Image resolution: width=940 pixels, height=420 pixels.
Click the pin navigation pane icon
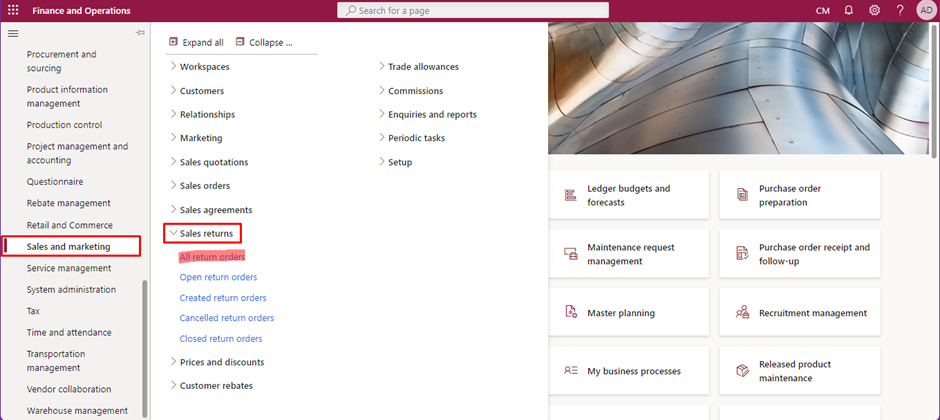pos(140,33)
